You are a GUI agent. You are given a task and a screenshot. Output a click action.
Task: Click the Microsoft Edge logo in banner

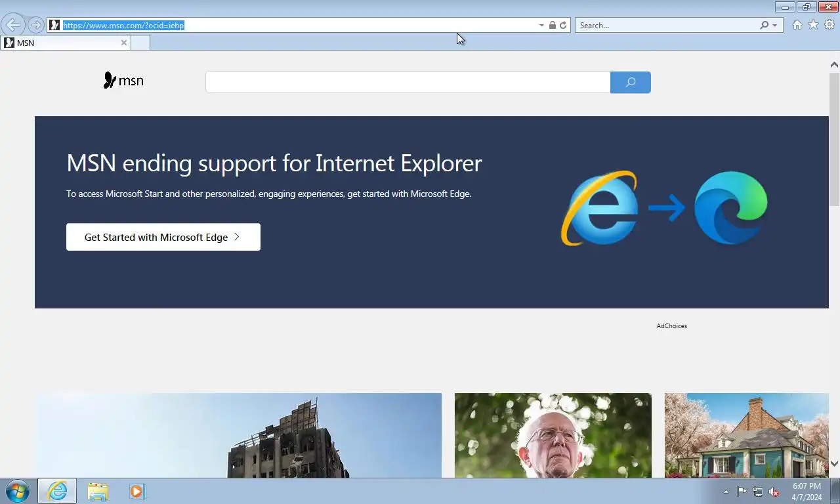(731, 207)
